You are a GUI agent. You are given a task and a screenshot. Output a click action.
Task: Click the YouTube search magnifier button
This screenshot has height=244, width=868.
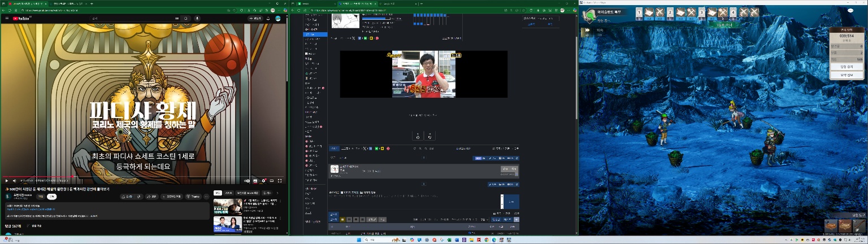point(185,19)
